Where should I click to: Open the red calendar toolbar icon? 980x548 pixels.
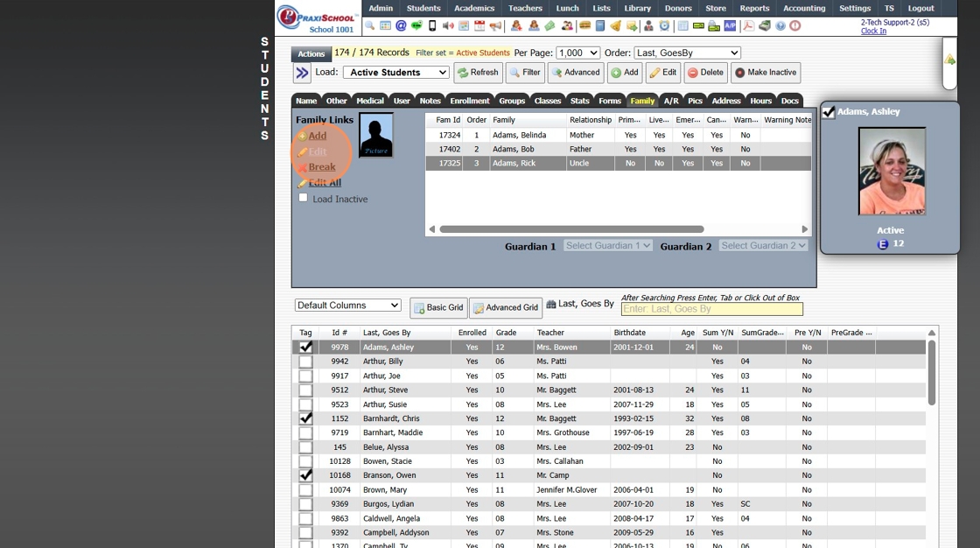(x=479, y=25)
